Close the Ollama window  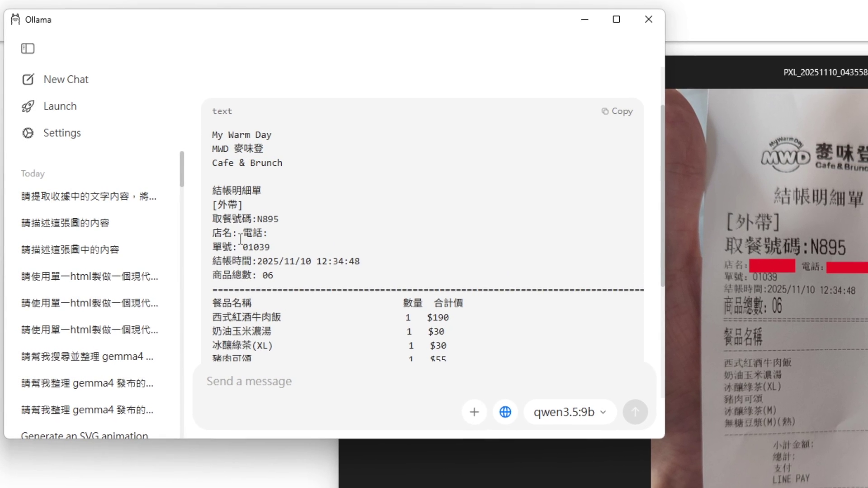tap(648, 19)
